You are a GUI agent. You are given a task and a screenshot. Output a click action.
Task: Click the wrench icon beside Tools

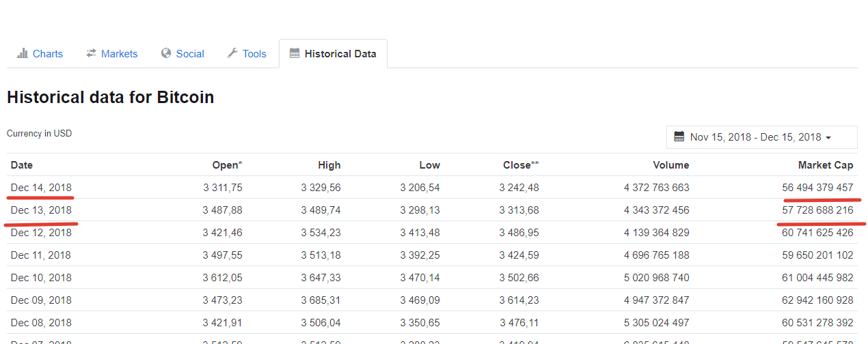(x=232, y=53)
